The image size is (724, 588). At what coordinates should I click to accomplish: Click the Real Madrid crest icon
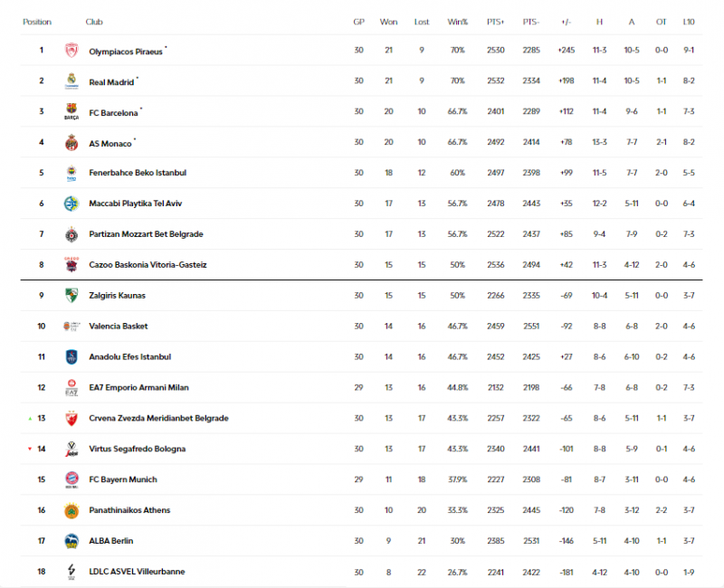71,81
